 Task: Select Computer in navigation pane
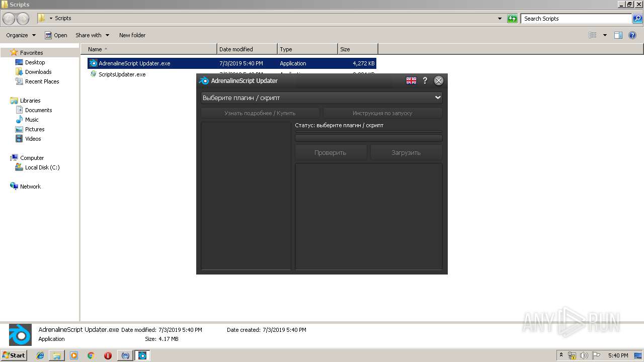click(x=32, y=158)
